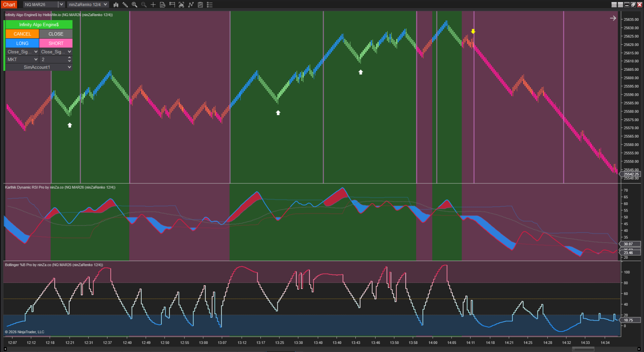
Task: Open the strategies icon
Action: 200,5
